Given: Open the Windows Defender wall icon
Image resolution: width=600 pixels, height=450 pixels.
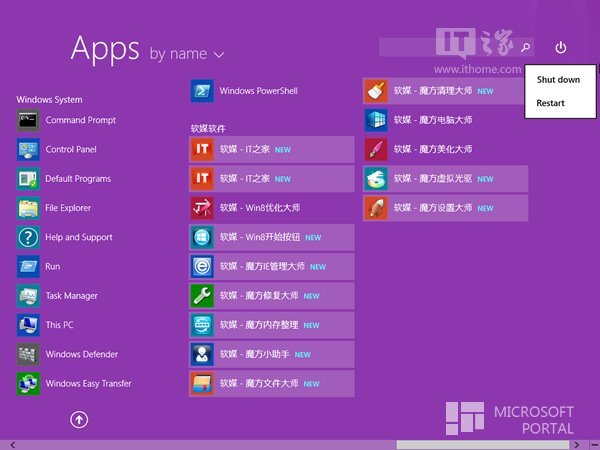Looking at the screenshot, I should click(28, 354).
